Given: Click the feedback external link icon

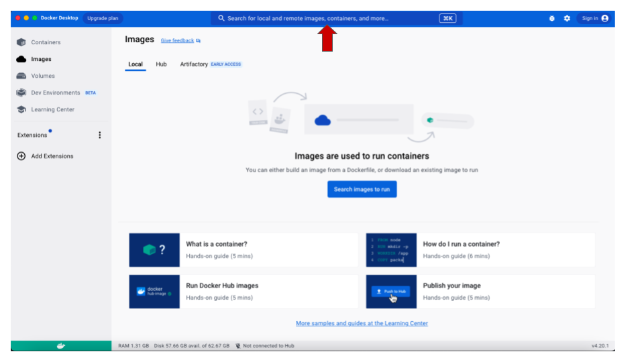Looking at the screenshot, I should coord(199,41).
